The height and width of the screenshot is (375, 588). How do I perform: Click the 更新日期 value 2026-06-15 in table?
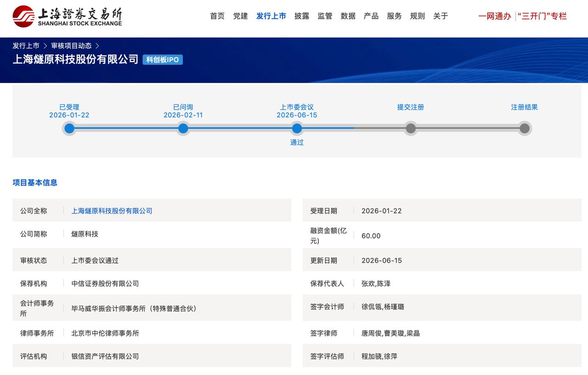coord(381,260)
